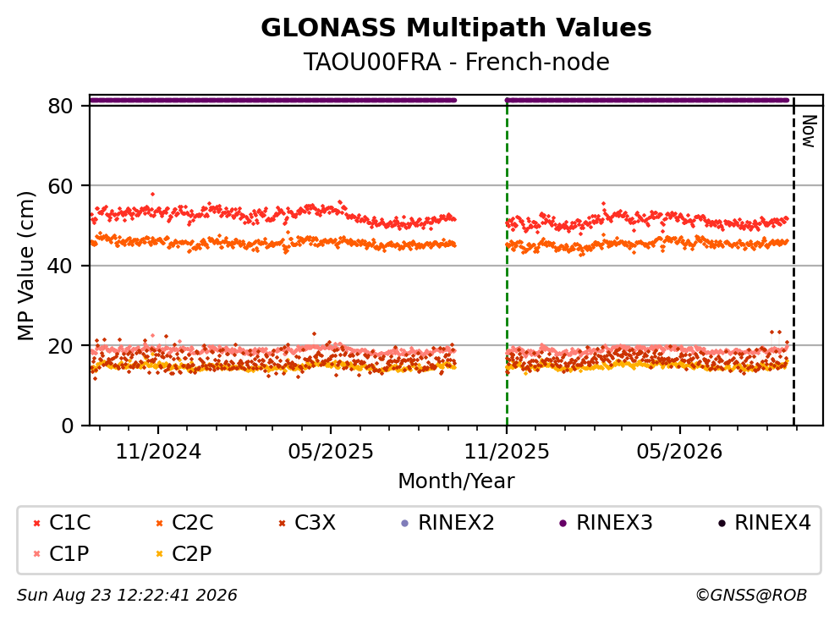This screenshot has height=621, width=840.
Task: Click the timestamp Sun Aug 23 12:22:41 2026
Action: [x=127, y=596]
